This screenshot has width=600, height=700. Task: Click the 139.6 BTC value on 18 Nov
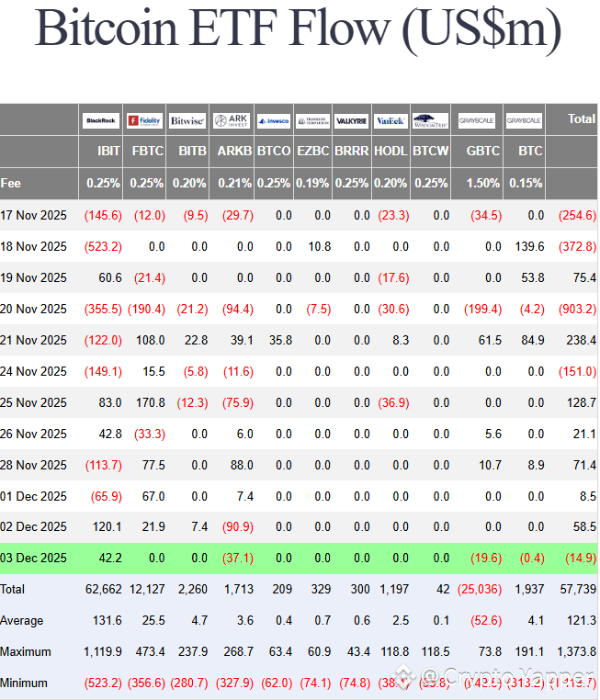pos(529,246)
